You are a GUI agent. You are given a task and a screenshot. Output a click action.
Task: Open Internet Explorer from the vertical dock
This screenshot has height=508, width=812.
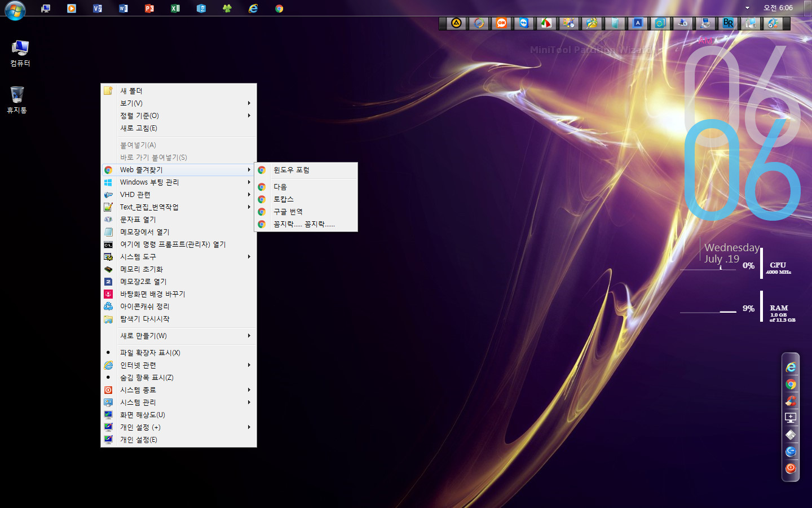pyautogui.click(x=791, y=367)
